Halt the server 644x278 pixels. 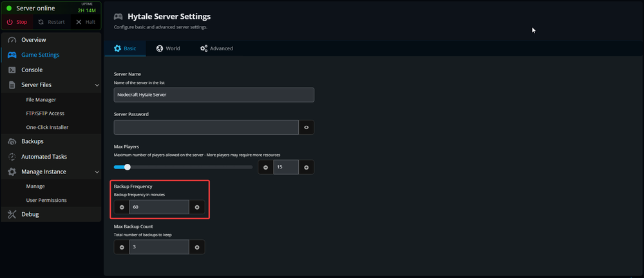[86, 22]
